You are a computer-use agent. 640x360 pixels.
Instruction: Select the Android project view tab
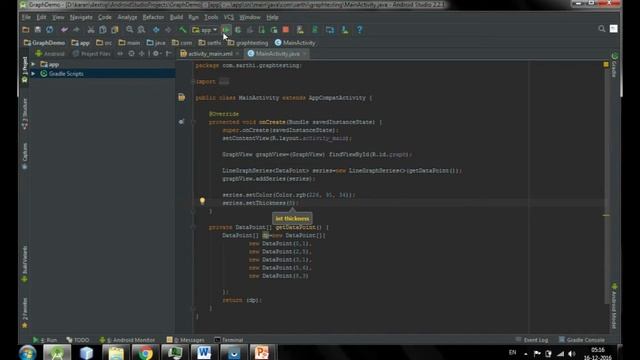point(50,54)
